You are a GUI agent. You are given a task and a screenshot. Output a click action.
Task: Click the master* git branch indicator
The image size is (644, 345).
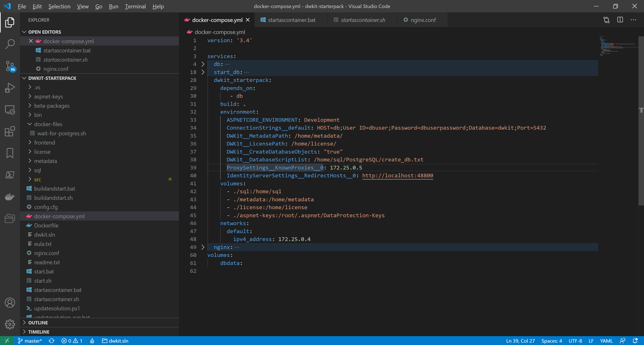[x=30, y=340]
